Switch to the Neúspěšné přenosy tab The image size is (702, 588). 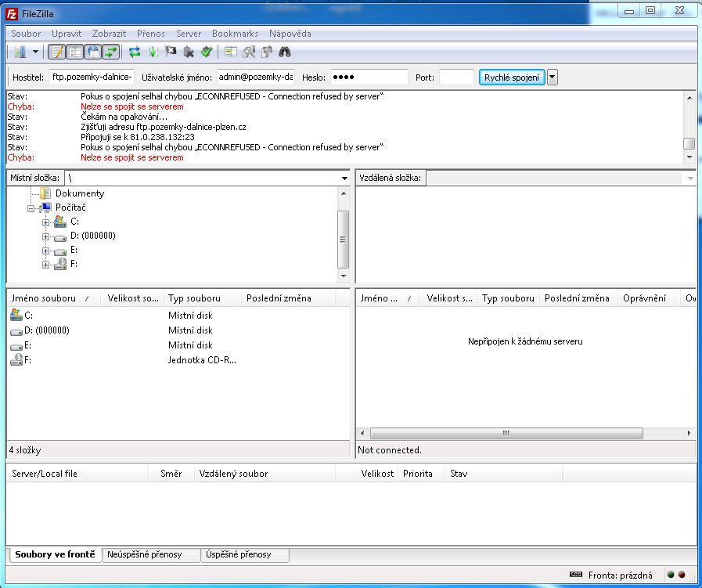[151, 555]
